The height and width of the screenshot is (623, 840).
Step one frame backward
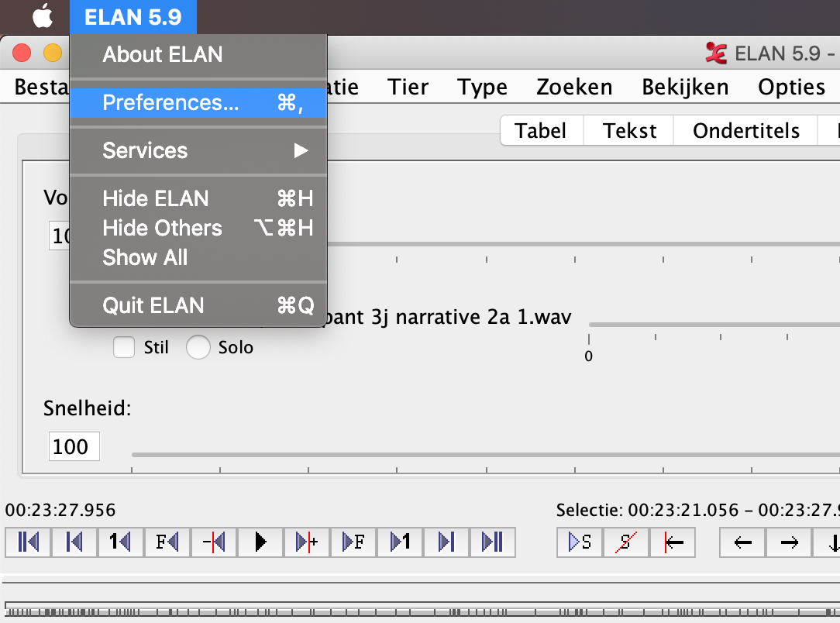tap(167, 542)
